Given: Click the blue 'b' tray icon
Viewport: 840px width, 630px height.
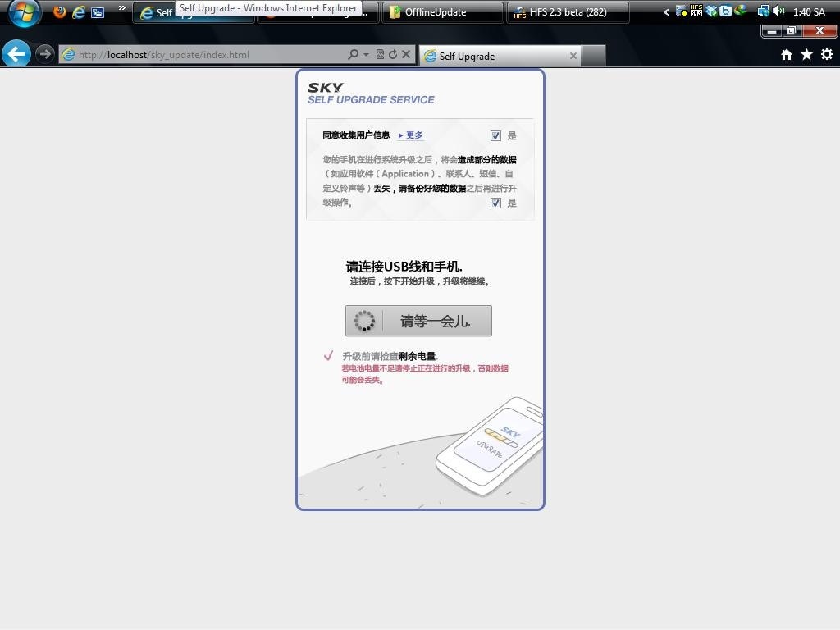Looking at the screenshot, I should click(x=725, y=11).
